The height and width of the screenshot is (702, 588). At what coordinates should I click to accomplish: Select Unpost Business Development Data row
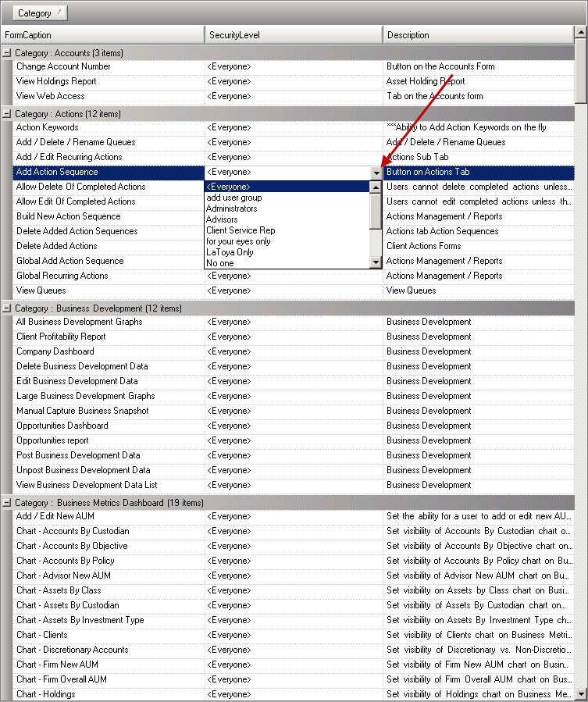point(294,469)
